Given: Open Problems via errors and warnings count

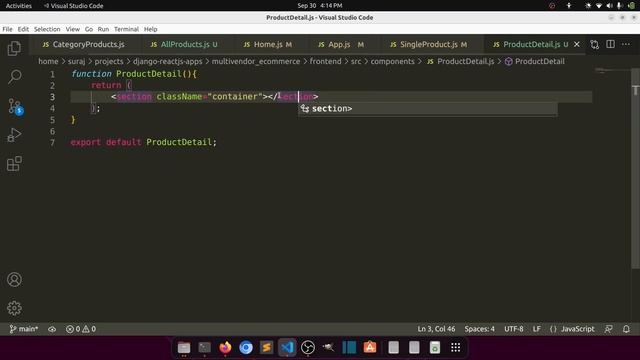Looking at the screenshot, I should click(81, 329).
